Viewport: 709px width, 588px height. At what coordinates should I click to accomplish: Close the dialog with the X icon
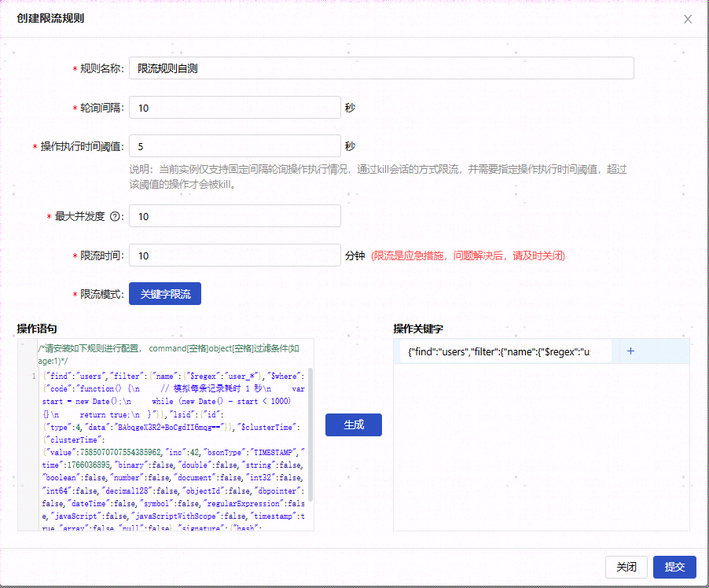tap(687, 19)
